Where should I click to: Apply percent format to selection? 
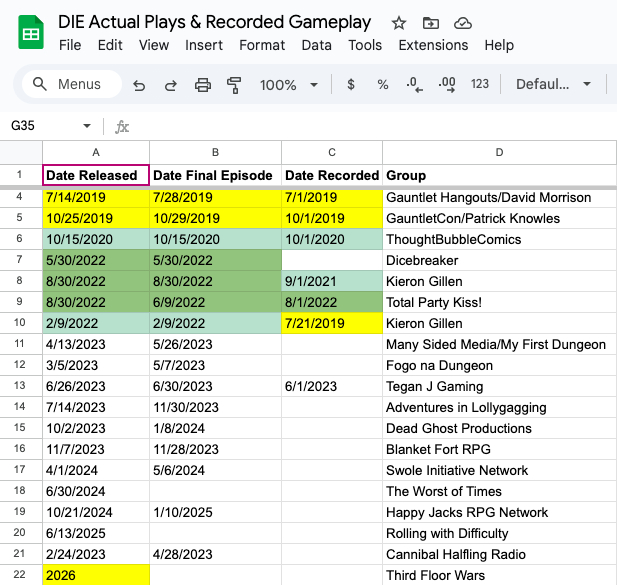[x=382, y=85]
